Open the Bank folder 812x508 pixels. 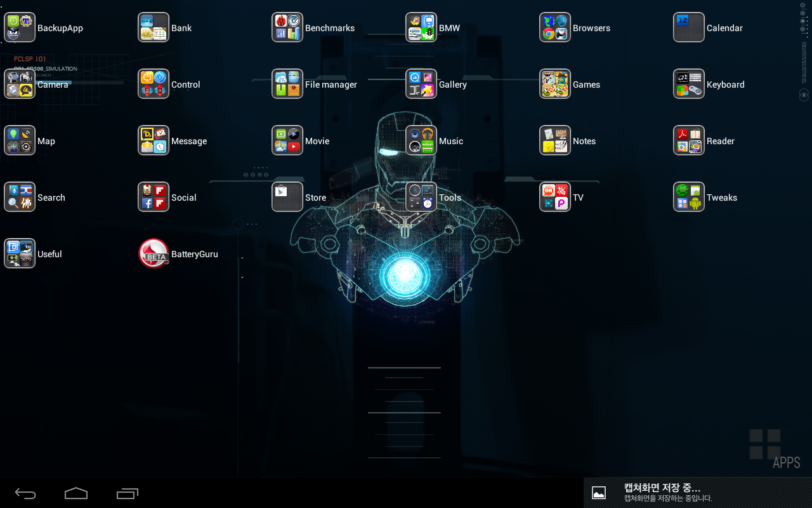click(x=154, y=28)
